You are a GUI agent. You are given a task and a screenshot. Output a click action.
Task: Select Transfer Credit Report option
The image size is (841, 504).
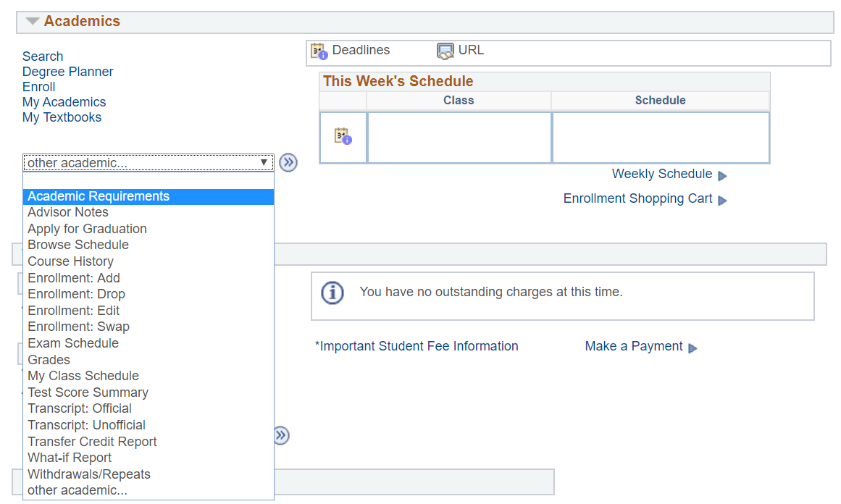(148, 441)
